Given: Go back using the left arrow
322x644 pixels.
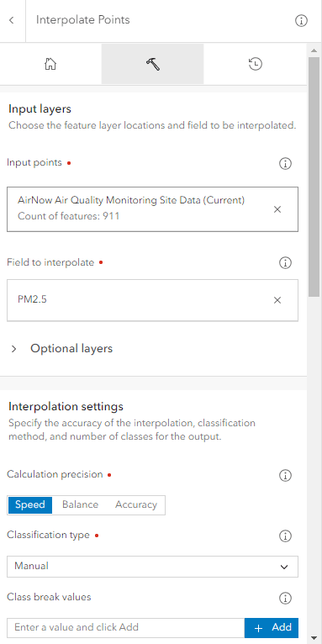Looking at the screenshot, I should 12,20.
